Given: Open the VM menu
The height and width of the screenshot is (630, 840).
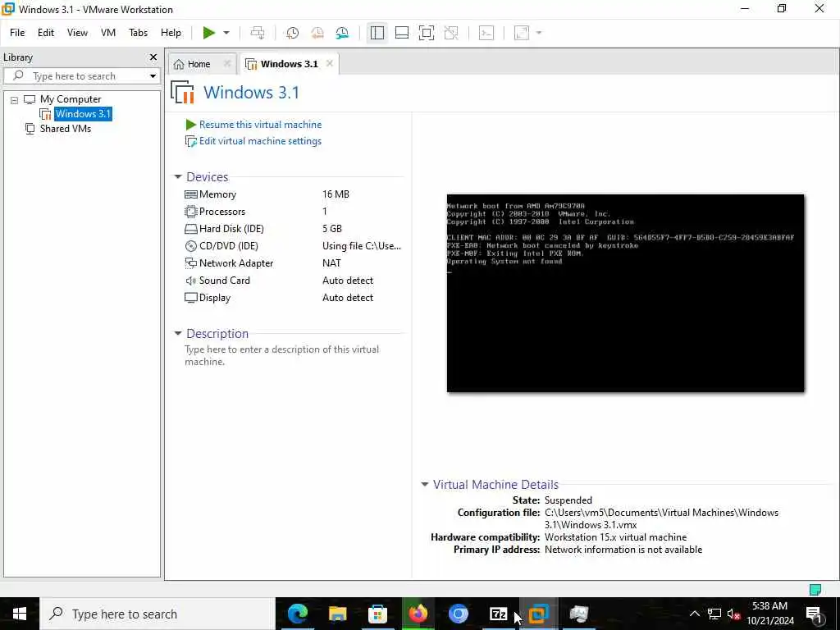Looking at the screenshot, I should pos(108,33).
